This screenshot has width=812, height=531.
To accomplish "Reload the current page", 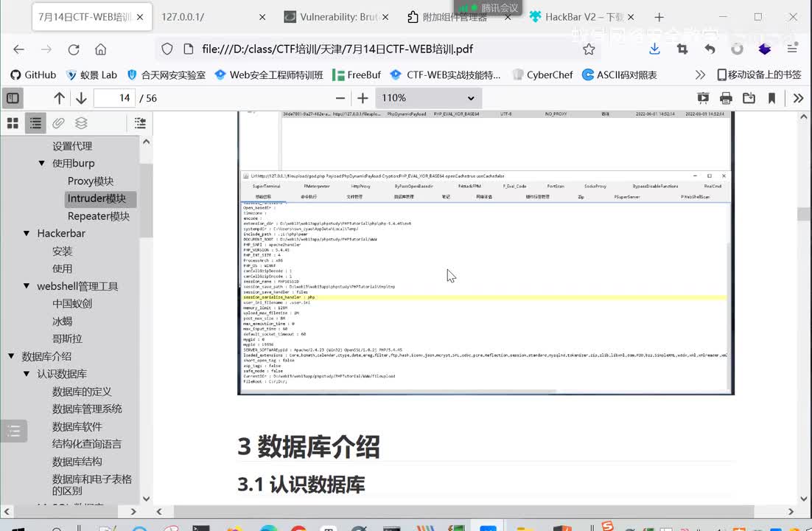I will tap(74, 49).
